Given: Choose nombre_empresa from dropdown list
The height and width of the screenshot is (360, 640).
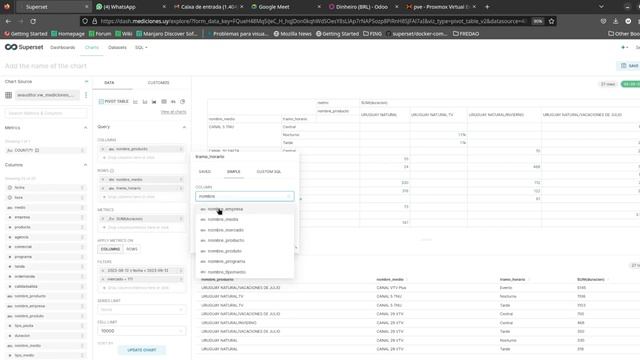Looking at the screenshot, I should pyautogui.click(x=245, y=209).
